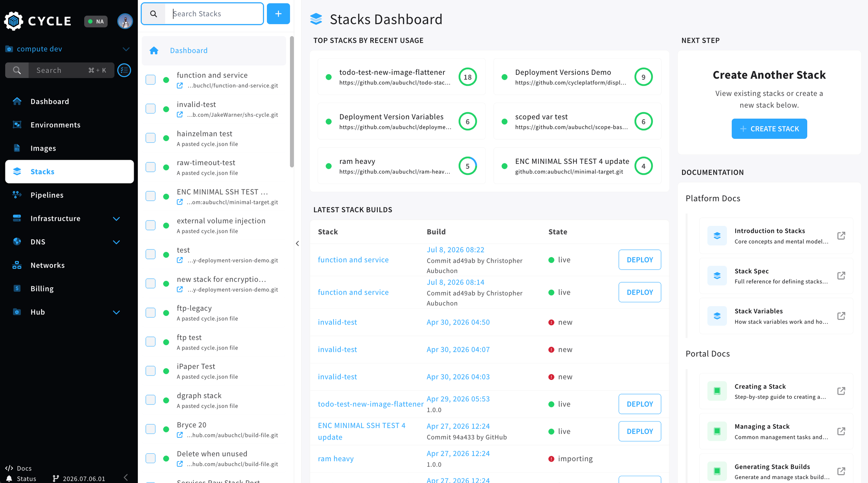868x483 pixels.
Task: Open the task list circle icon beside Search
Action: pyautogui.click(x=124, y=70)
